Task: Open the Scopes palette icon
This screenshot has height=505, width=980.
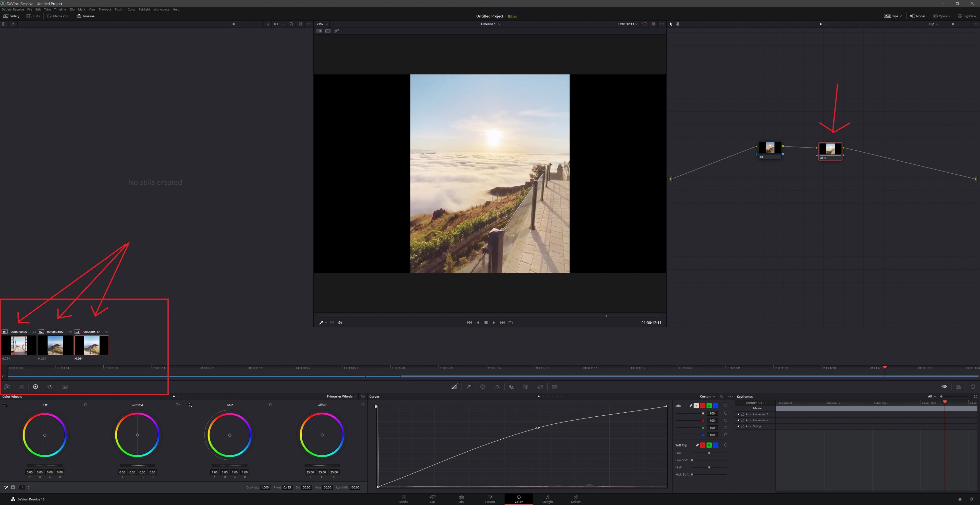Action: pyautogui.click(x=958, y=387)
